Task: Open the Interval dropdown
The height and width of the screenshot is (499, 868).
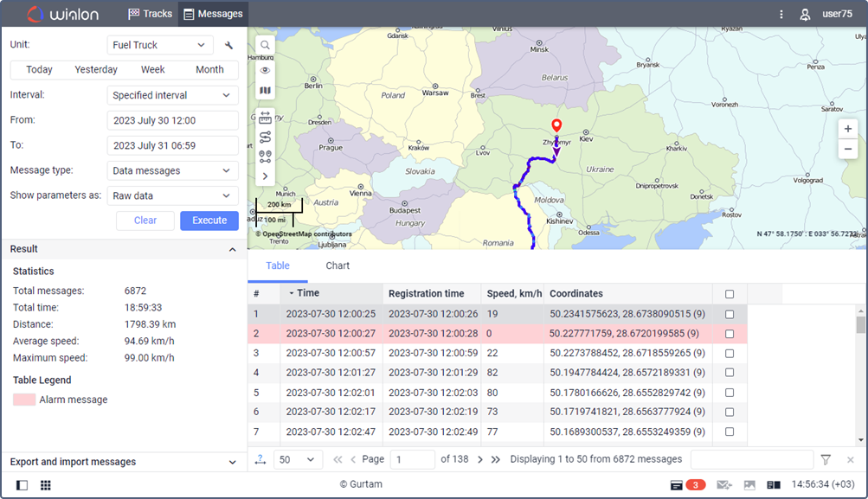Action: [x=172, y=95]
